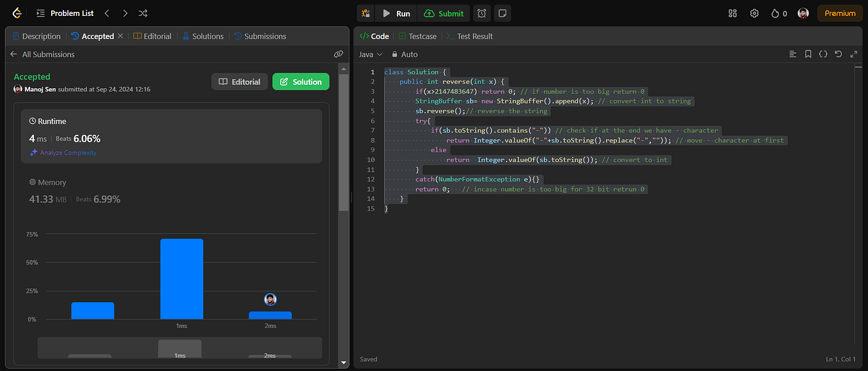This screenshot has width=868, height=371.
Task: Click the green Solution button
Action: click(301, 82)
